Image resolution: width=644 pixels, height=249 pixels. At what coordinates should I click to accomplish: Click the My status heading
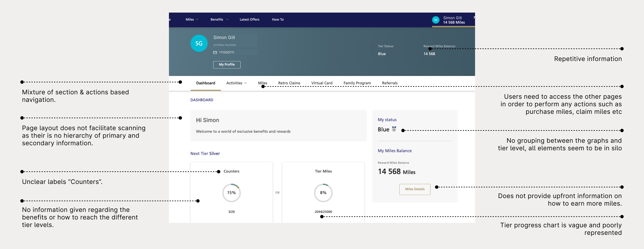387,120
